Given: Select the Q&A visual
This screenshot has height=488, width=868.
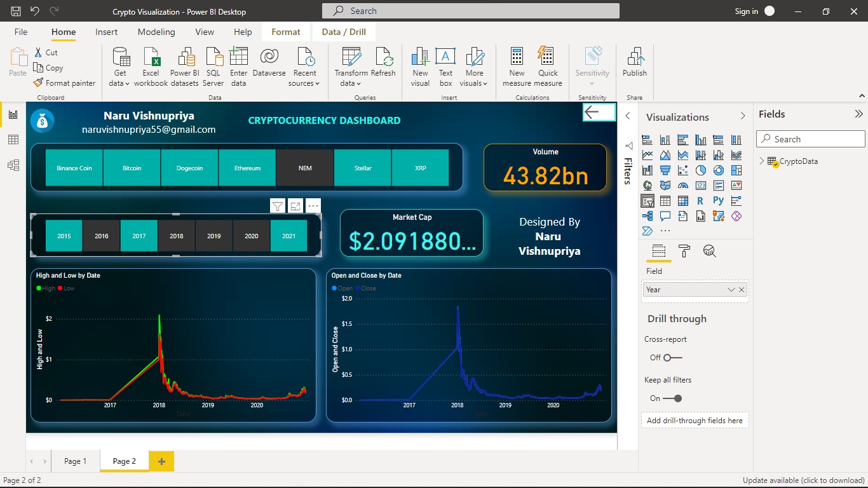Looking at the screenshot, I should tap(665, 216).
